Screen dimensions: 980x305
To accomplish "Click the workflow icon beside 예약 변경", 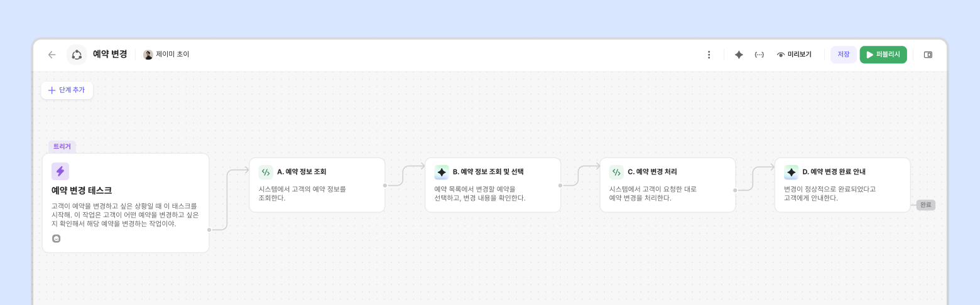I will pyautogui.click(x=77, y=55).
